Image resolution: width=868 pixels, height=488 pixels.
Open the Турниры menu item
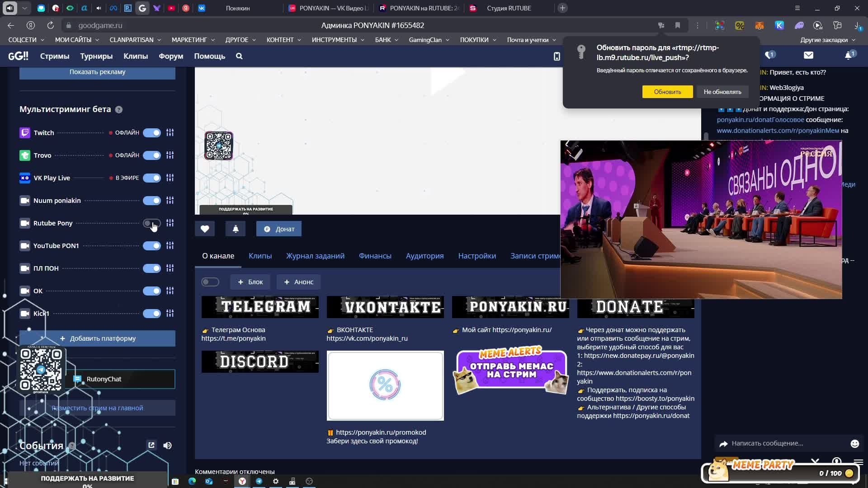pos(96,56)
